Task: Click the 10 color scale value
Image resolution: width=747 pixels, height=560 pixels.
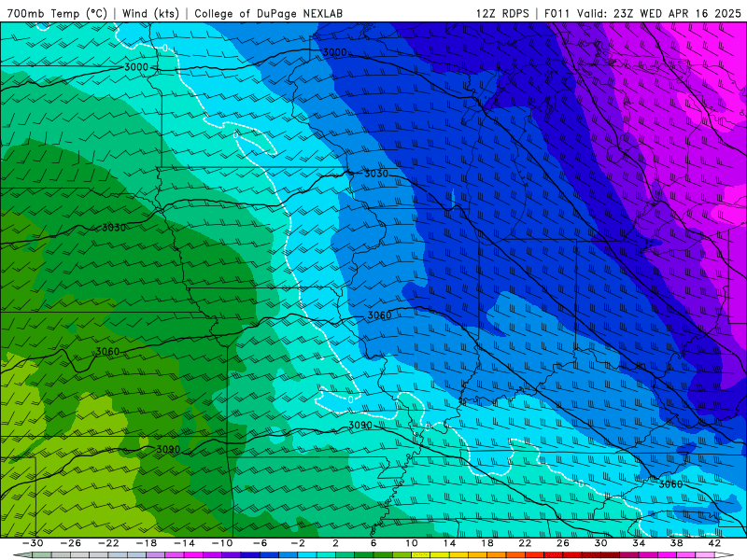Action: pyautogui.click(x=412, y=543)
